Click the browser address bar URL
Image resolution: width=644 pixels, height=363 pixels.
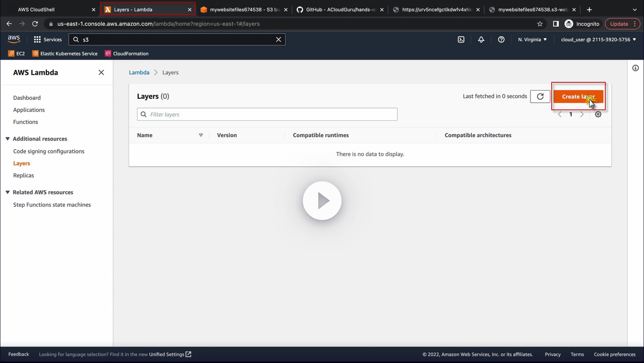159,24
